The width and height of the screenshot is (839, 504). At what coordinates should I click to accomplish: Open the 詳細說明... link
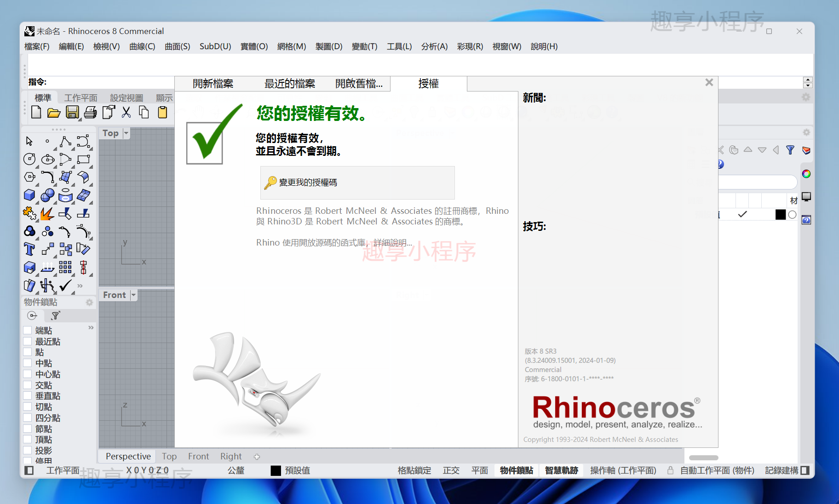[x=393, y=242]
